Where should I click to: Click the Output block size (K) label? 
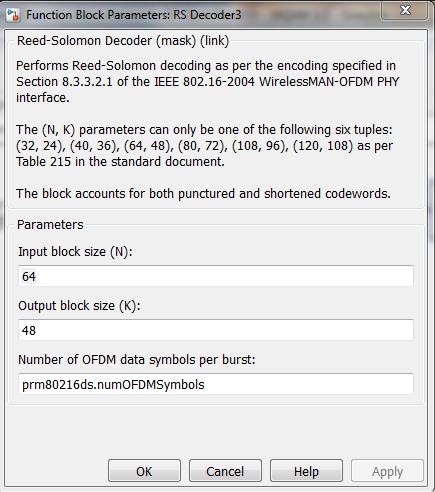79,306
